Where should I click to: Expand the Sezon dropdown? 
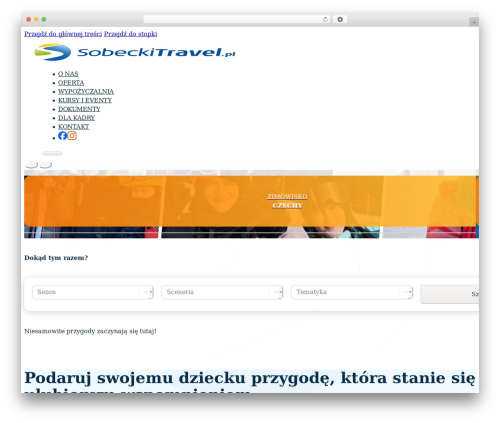tap(93, 292)
